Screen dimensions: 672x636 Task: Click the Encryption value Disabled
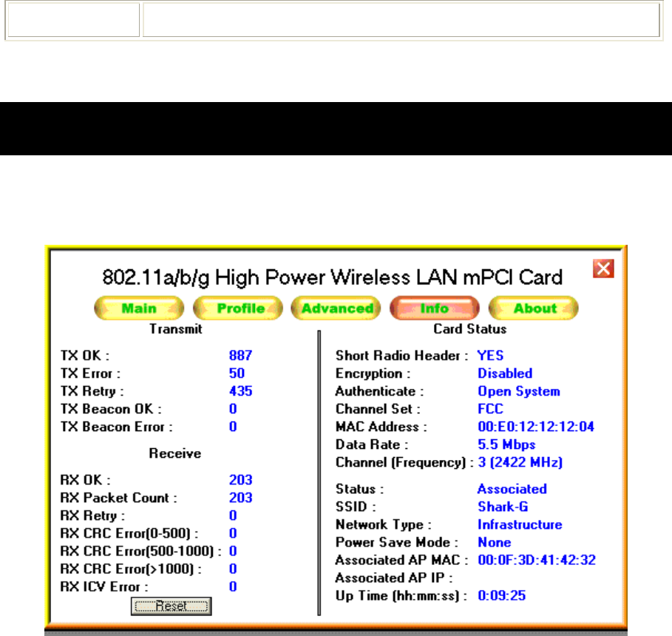click(x=505, y=373)
